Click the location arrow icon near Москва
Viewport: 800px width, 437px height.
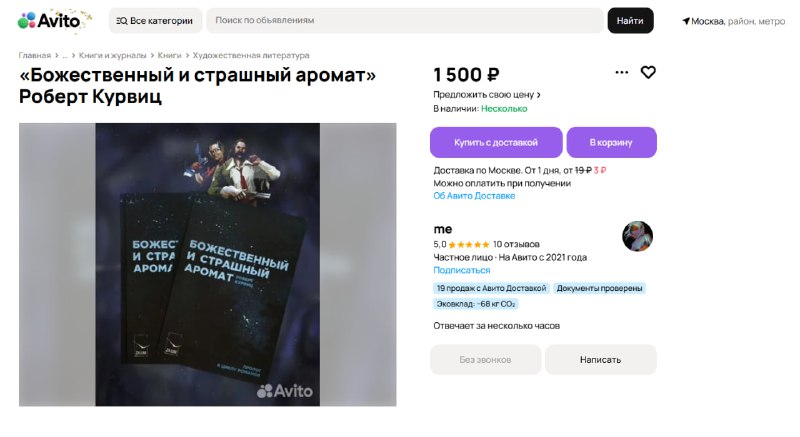(x=686, y=21)
